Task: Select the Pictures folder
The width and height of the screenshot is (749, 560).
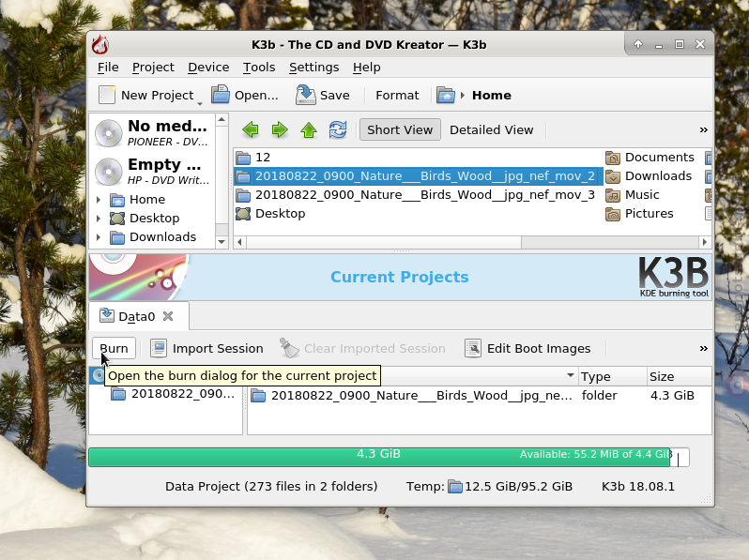Action: (639, 214)
